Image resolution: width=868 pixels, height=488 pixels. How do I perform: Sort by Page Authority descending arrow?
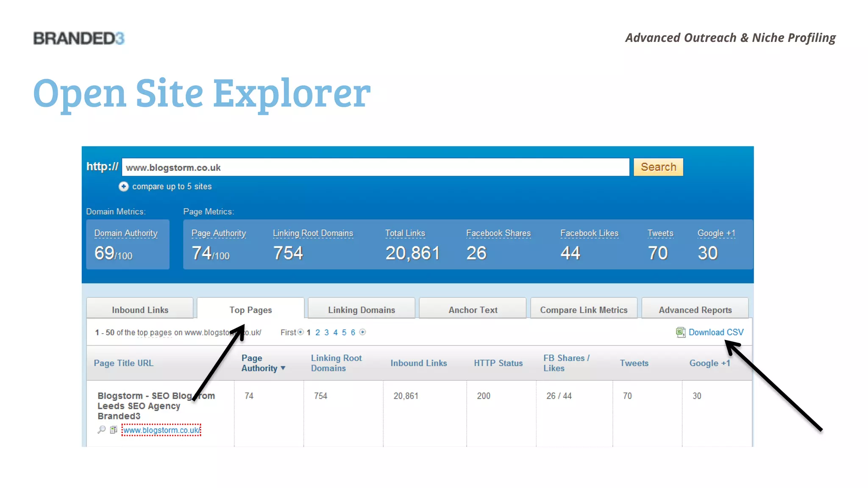coord(283,368)
